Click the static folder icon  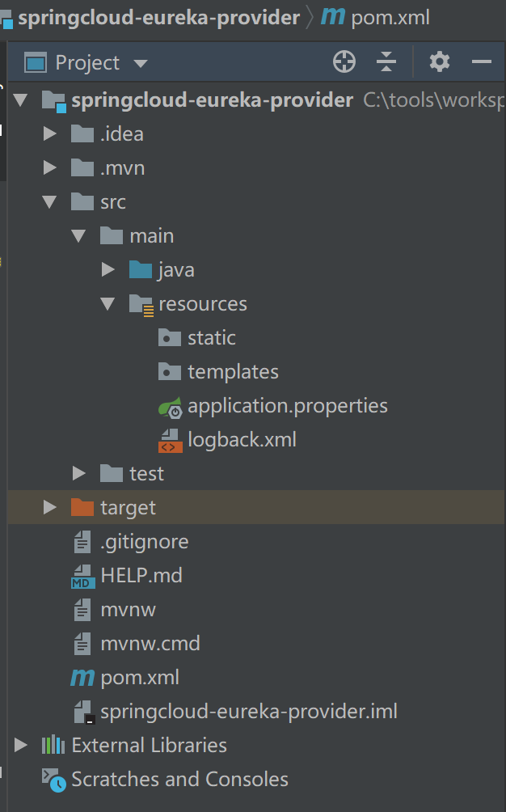pos(169,337)
